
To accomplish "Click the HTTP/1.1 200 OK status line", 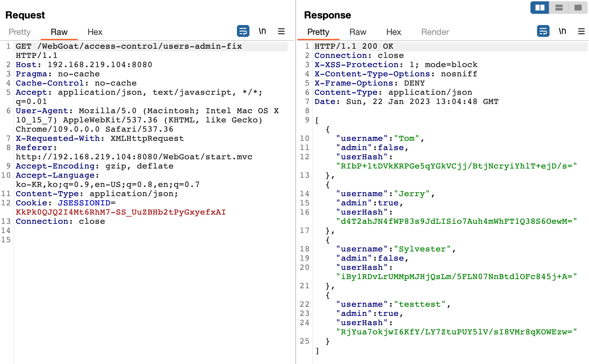I will click(x=354, y=46).
